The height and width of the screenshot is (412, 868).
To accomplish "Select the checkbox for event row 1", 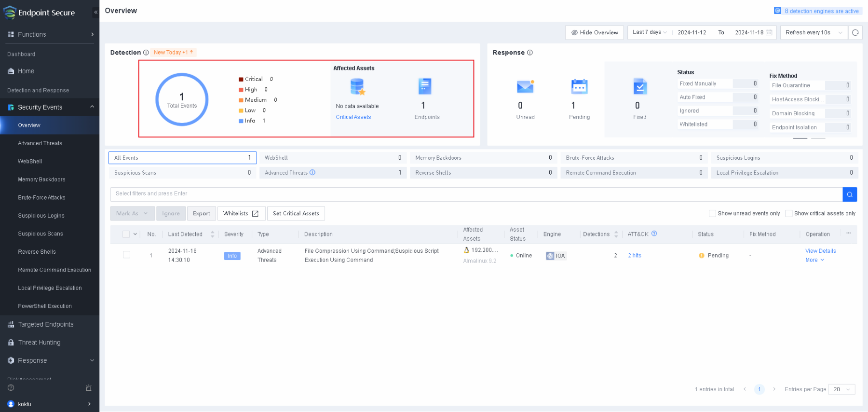I will (x=126, y=255).
